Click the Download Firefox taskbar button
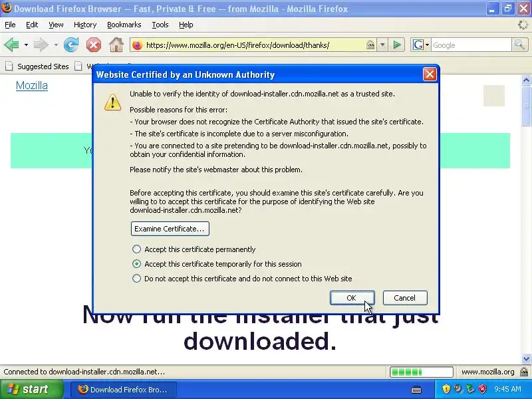The height and width of the screenshot is (399, 532). coord(124,390)
